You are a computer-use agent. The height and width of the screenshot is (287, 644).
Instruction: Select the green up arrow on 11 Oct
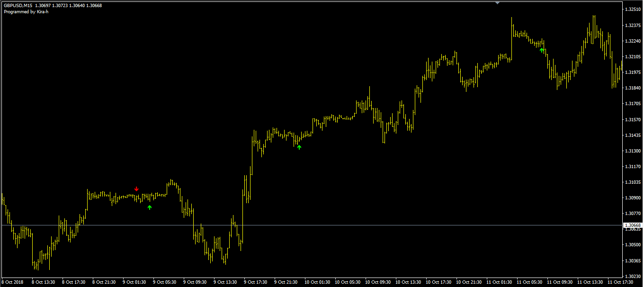tap(542, 50)
